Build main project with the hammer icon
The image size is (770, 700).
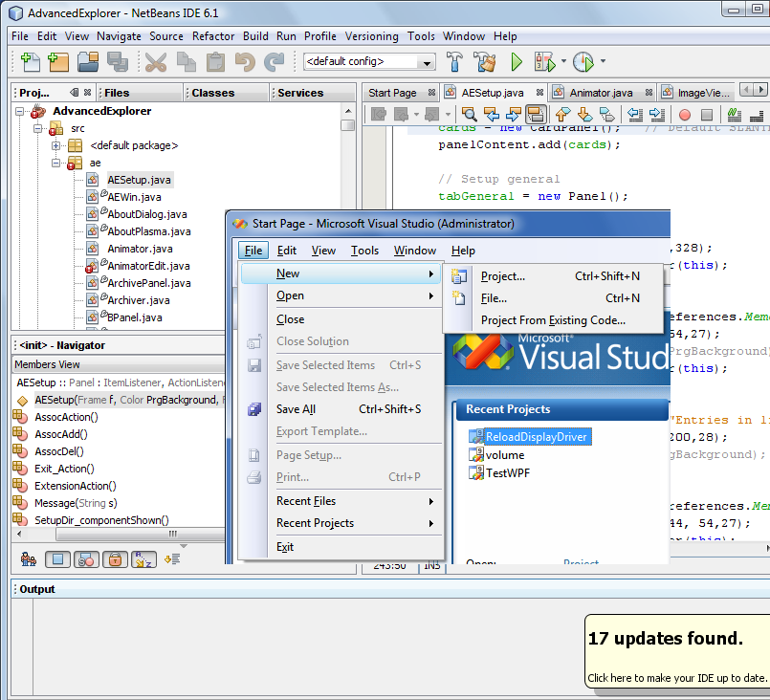(454, 62)
